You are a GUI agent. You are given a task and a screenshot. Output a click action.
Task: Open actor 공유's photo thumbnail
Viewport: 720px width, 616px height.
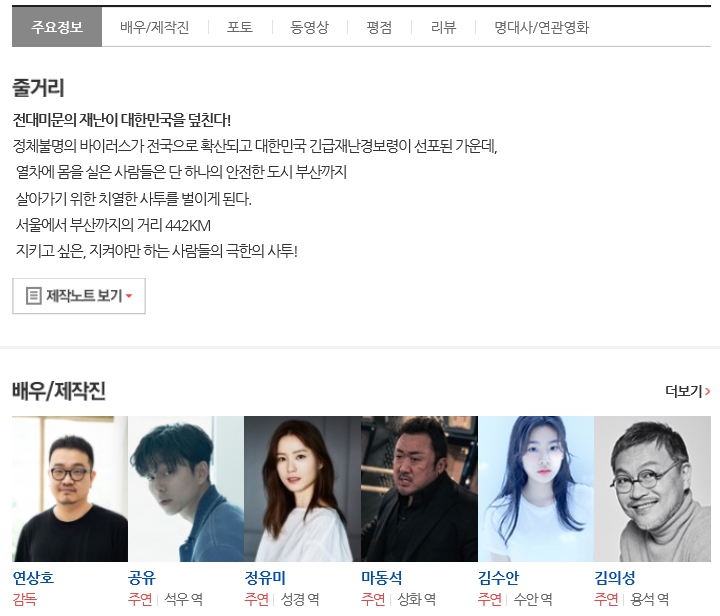[186, 489]
